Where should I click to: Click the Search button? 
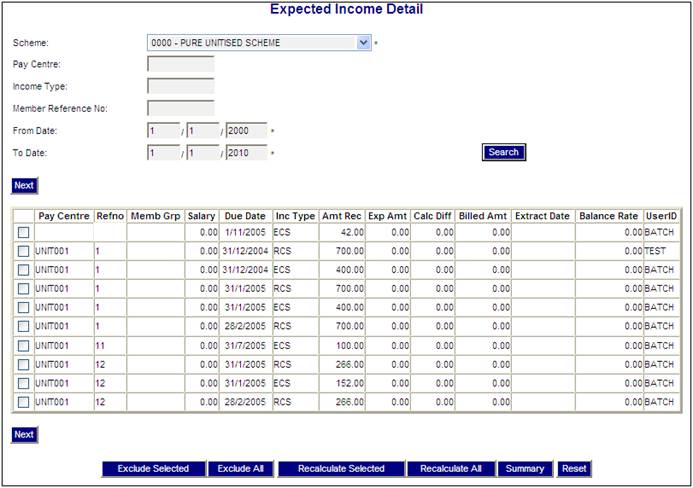[x=503, y=152]
